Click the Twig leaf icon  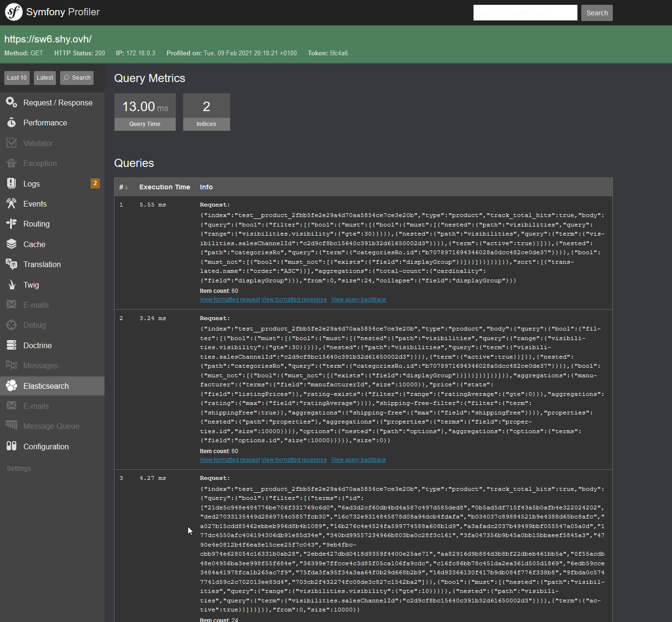tap(11, 284)
